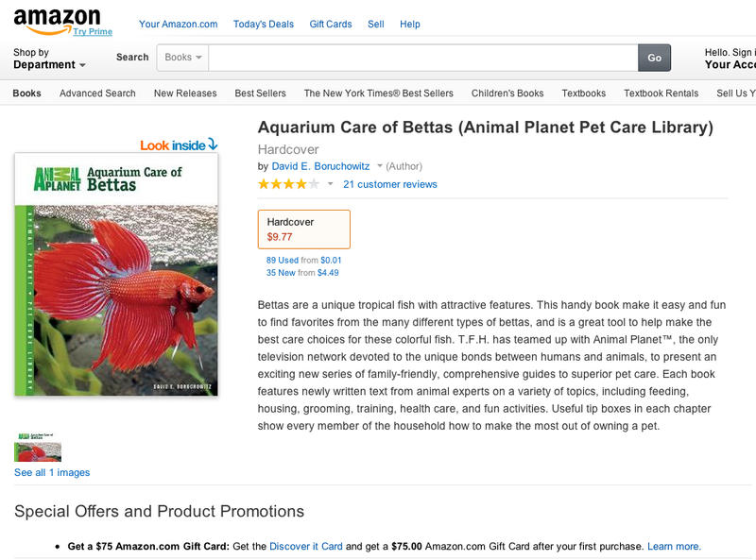Viewport: 756px width, 560px height.
Task: Open the Books search category dropdown
Action: click(183, 58)
